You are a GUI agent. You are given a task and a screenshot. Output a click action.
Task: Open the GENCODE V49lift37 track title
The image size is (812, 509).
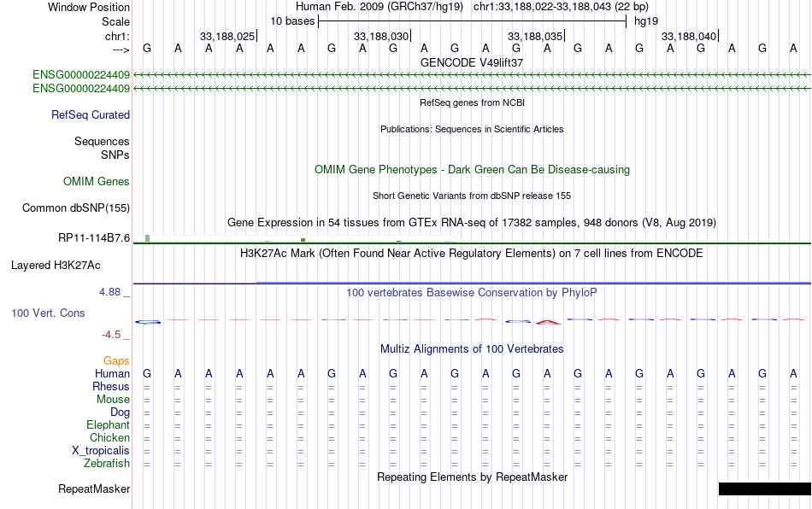pyautogui.click(x=472, y=62)
